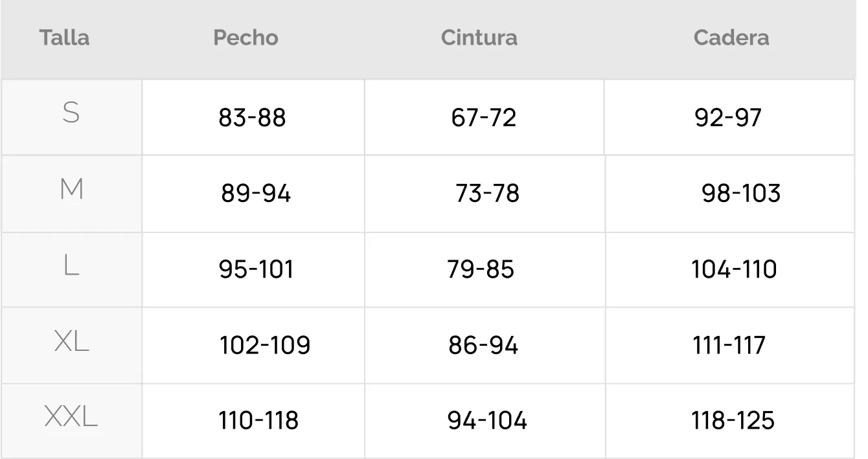The width and height of the screenshot is (868, 459).
Task: Click the L size row label
Action: [x=71, y=265]
